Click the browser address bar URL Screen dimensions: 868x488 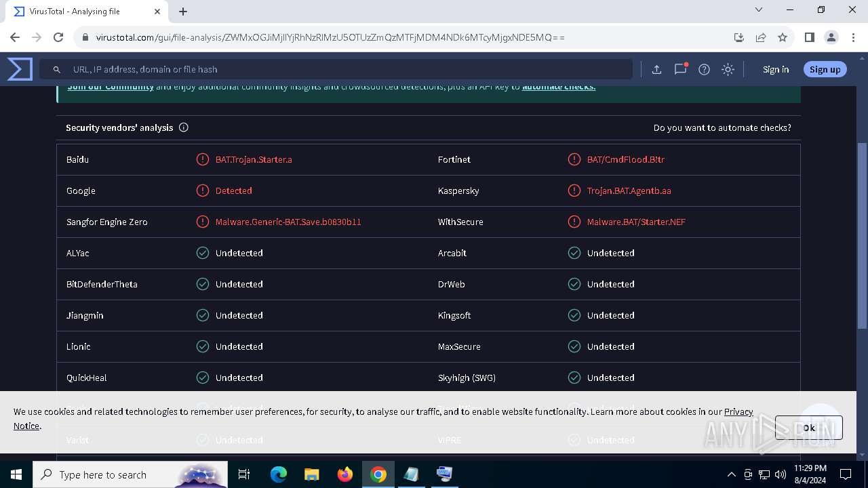[x=330, y=37]
